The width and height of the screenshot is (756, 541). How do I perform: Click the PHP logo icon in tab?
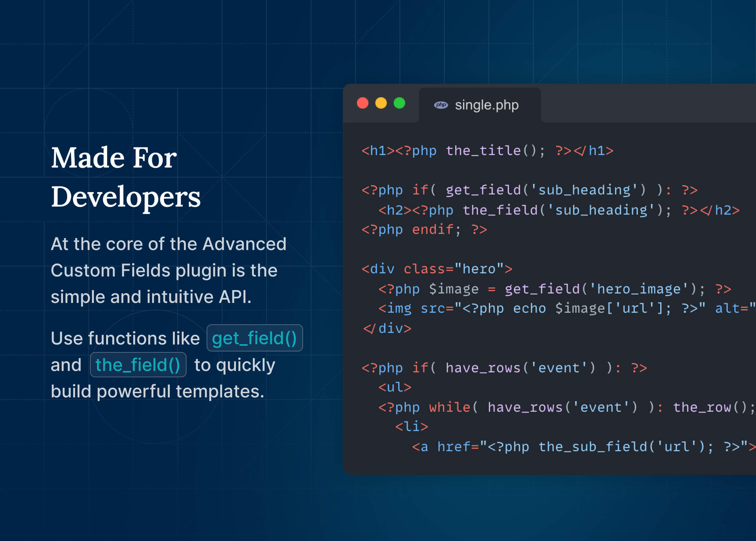coord(440,105)
